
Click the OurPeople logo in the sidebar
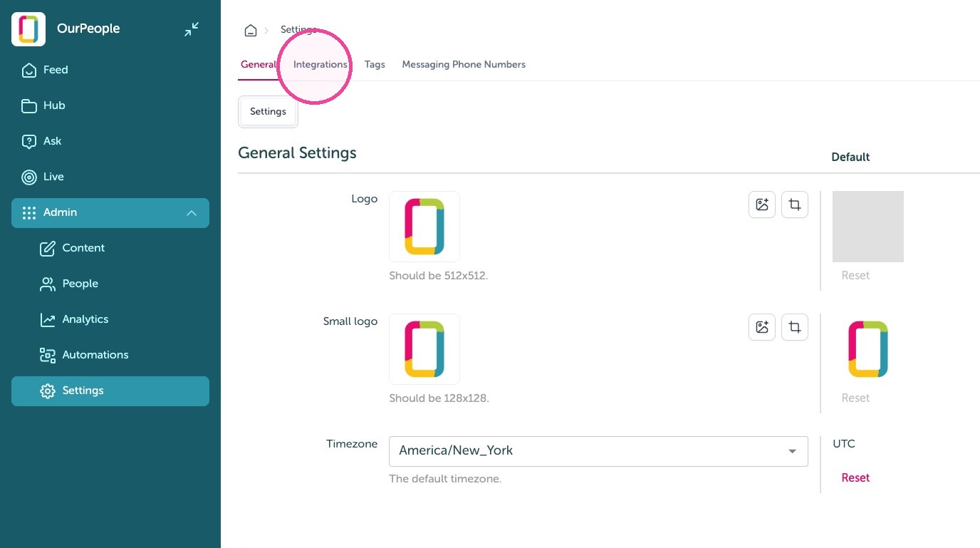tap(28, 29)
